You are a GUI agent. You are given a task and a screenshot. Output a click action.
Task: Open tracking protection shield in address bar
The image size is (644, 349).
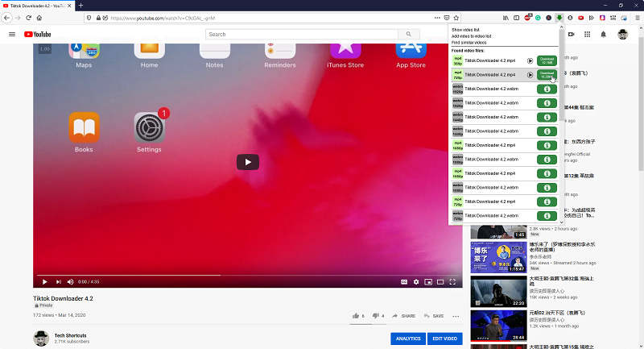click(x=89, y=18)
